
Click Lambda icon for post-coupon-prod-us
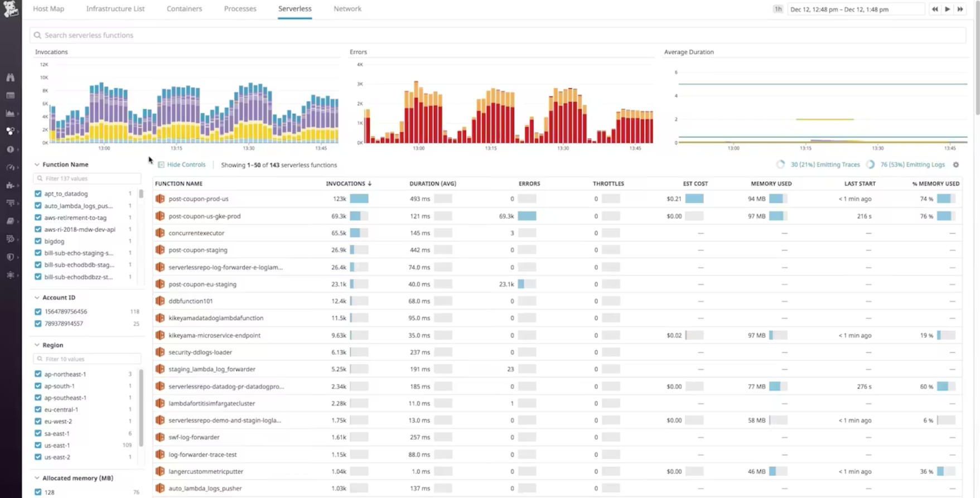tap(160, 199)
